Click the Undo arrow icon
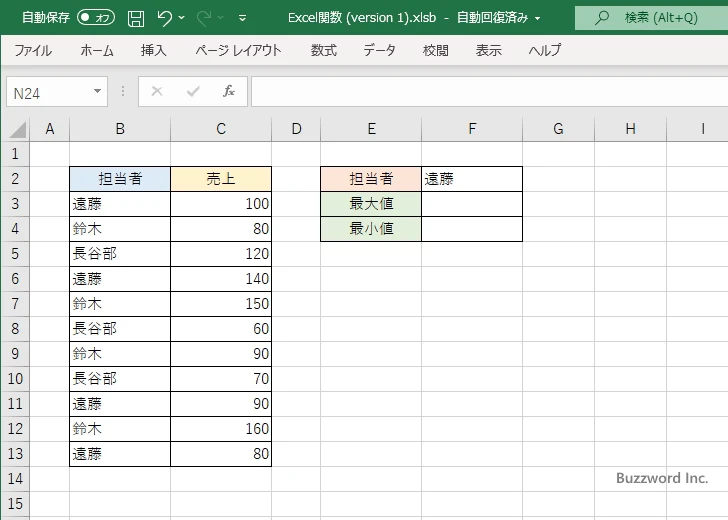This screenshot has height=520, width=728. click(x=164, y=18)
